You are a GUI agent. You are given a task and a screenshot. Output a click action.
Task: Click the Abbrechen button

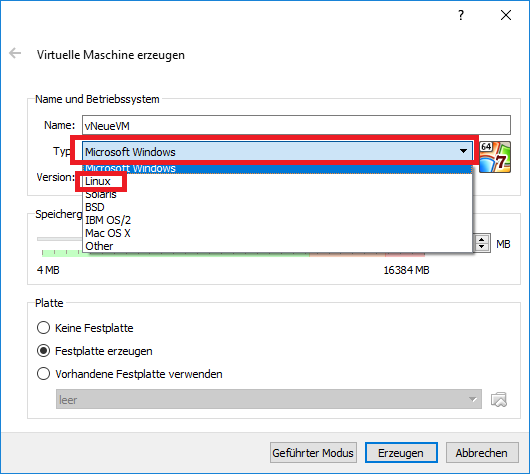point(482,453)
